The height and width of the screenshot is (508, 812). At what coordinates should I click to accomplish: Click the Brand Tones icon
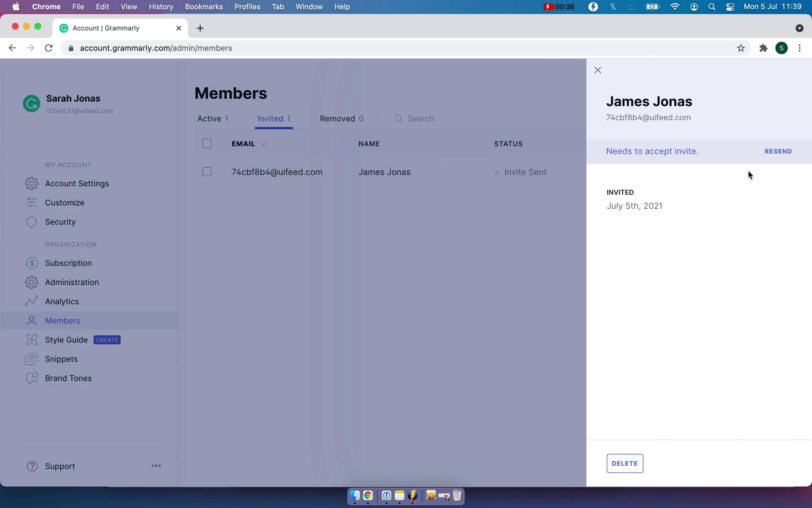[32, 378]
